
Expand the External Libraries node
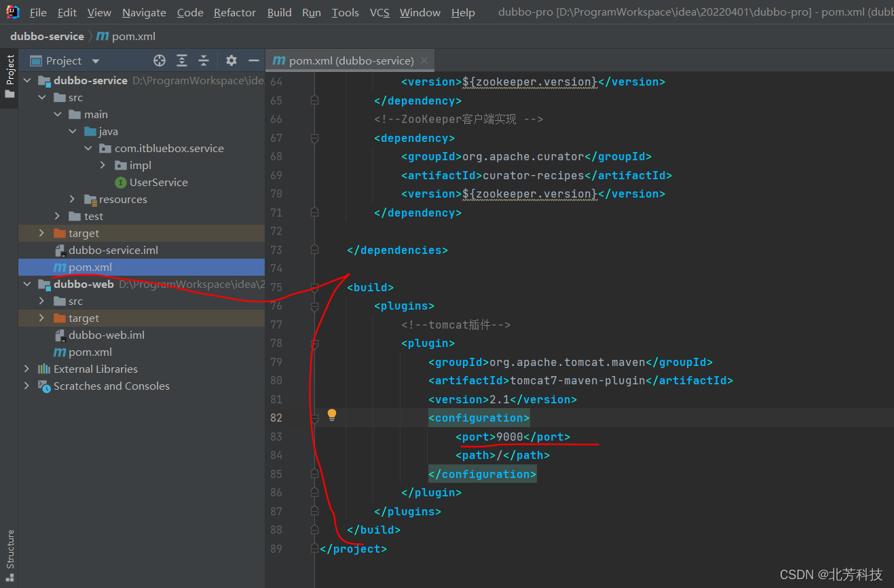pyautogui.click(x=27, y=369)
